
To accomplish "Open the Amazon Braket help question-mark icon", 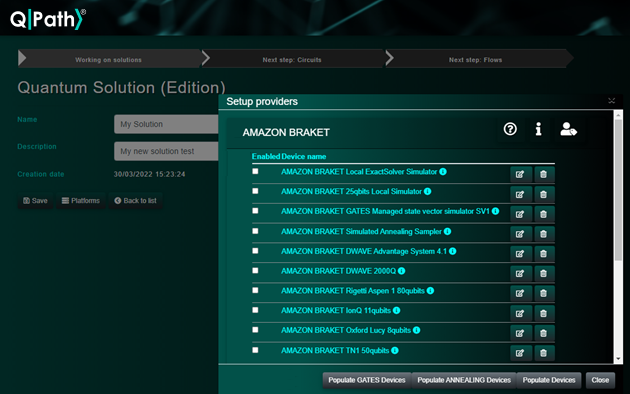I will [510, 129].
